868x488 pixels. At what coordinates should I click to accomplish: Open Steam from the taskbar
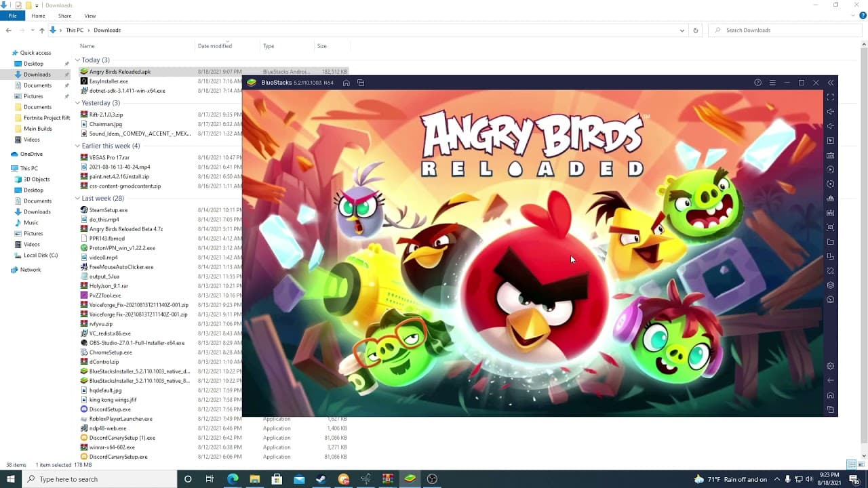coord(321,479)
